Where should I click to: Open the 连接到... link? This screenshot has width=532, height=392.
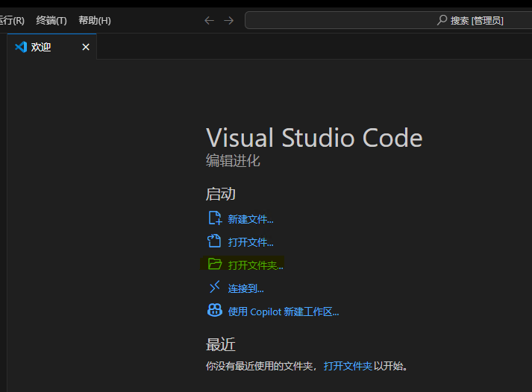coord(245,288)
